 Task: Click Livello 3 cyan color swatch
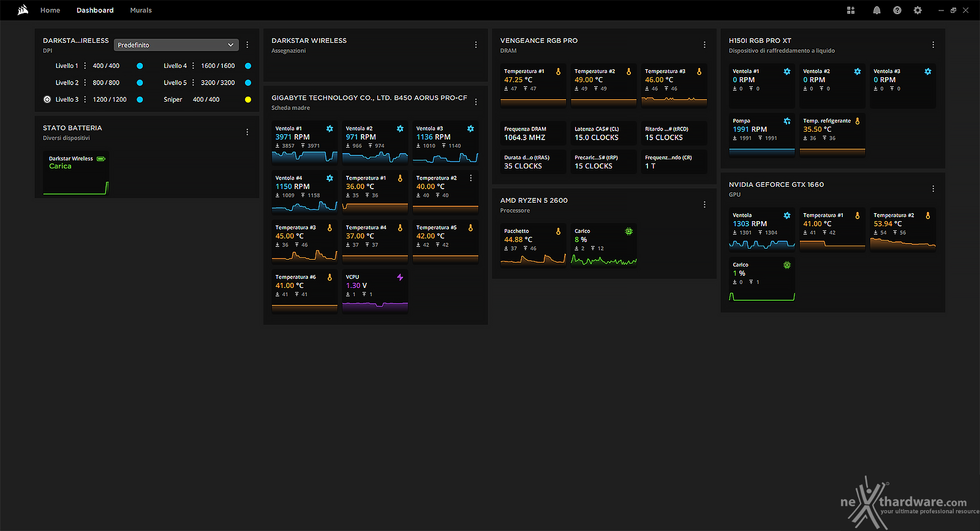click(140, 99)
